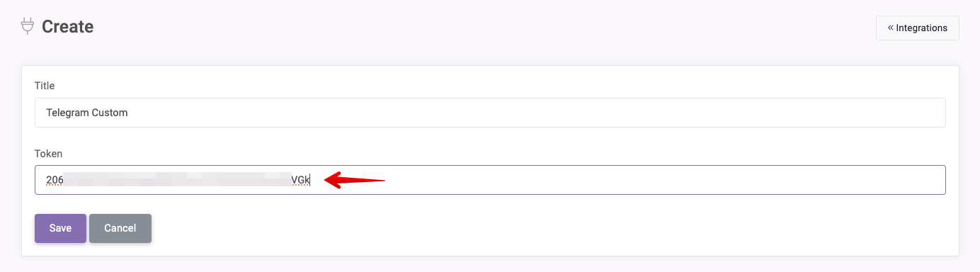The width and height of the screenshot is (980, 272).
Task: Place cursor after "VGK" in the token
Action: [311, 180]
